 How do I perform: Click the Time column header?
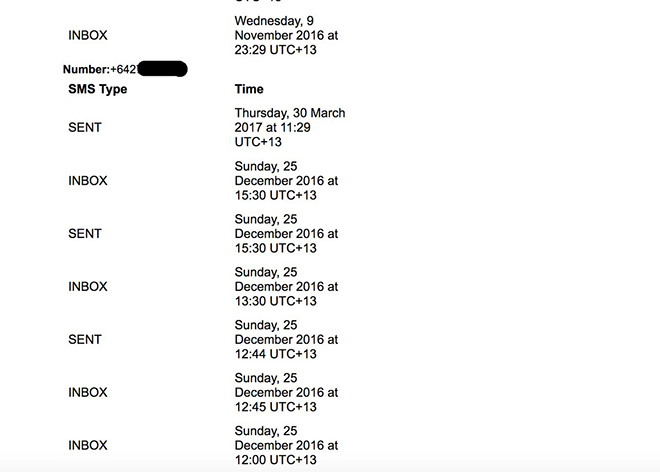(x=249, y=89)
